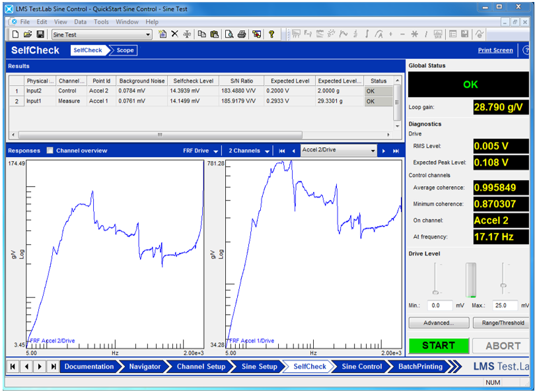
Task: Switch to the Scope sub-tab
Action: coord(125,50)
